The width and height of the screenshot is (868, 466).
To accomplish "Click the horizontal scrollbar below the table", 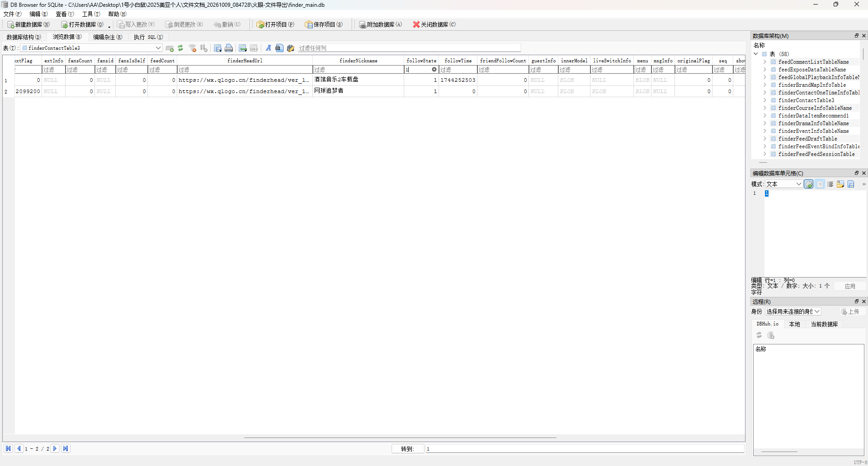I will pos(400,438).
